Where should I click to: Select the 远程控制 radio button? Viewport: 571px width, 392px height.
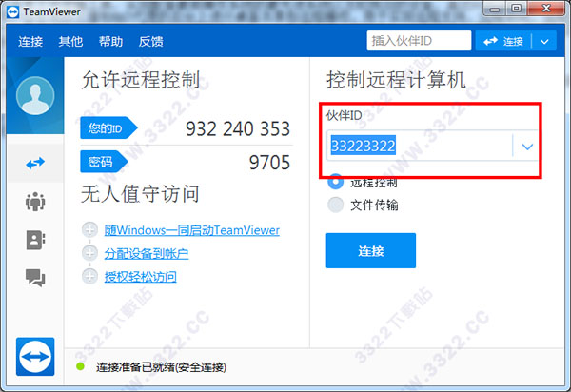pyautogui.click(x=335, y=182)
